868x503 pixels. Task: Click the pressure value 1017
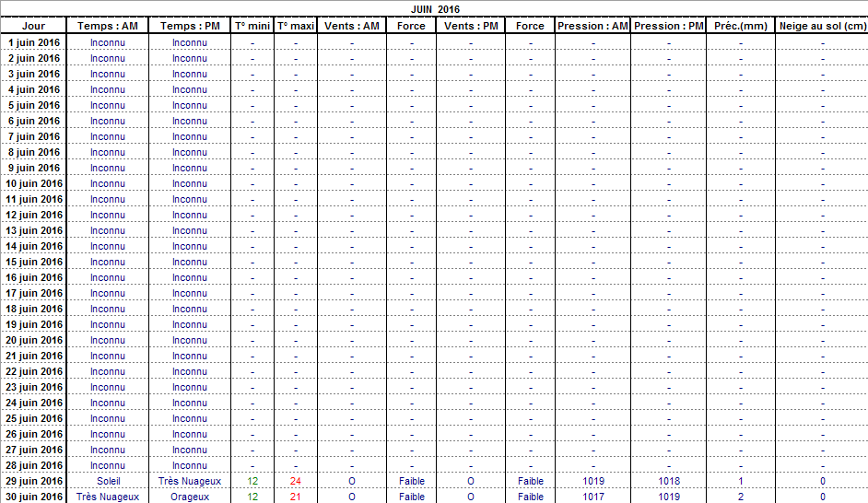click(592, 497)
